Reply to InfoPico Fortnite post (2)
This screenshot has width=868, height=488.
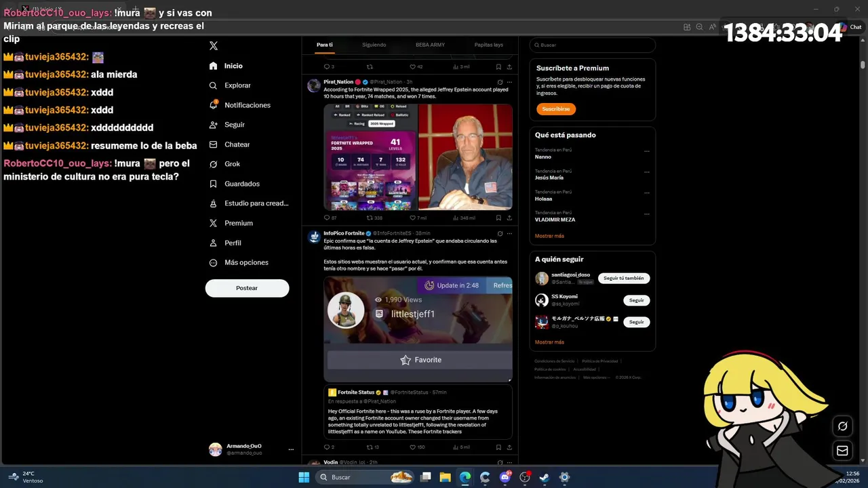point(330,447)
